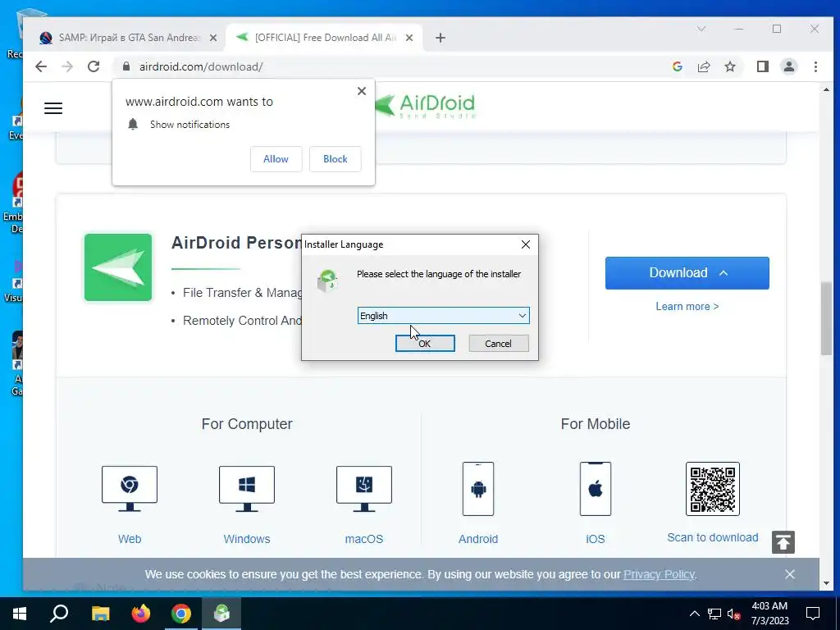Dismiss the notification permission popup
Screen dimensions: 840x630
(362, 91)
